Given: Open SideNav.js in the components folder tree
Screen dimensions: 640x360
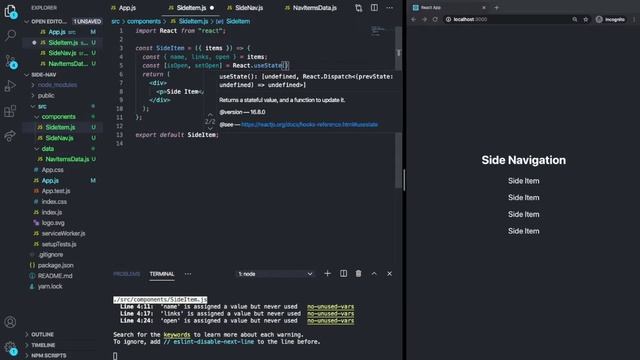Looking at the screenshot, I should coord(60,138).
